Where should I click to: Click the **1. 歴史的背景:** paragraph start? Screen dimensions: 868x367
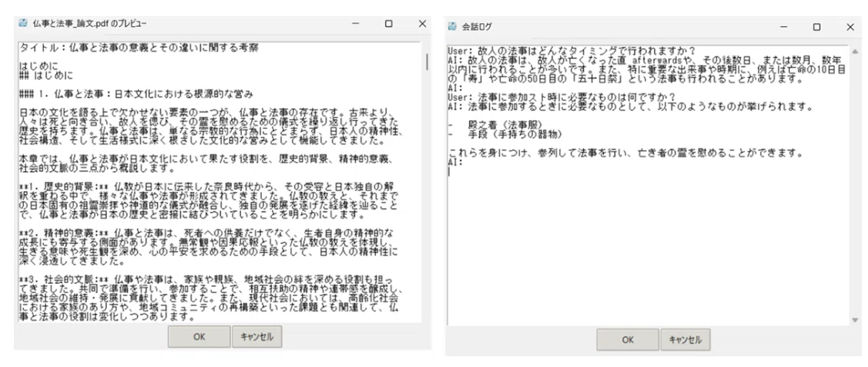coord(65,187)
